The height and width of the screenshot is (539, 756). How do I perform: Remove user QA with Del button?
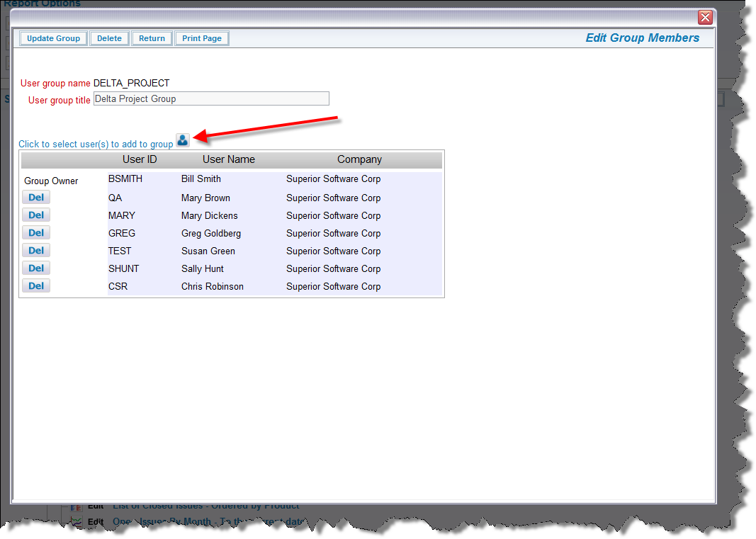tap(36, 198)
